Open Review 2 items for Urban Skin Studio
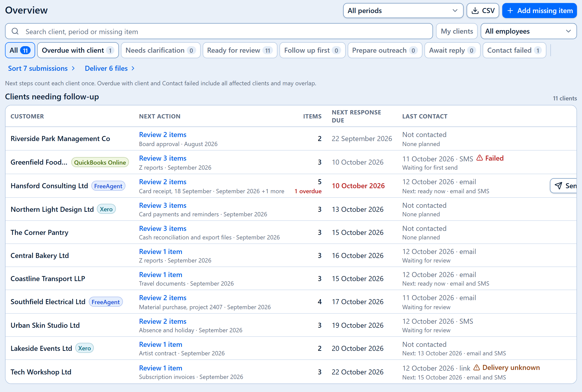 [163, 321]
